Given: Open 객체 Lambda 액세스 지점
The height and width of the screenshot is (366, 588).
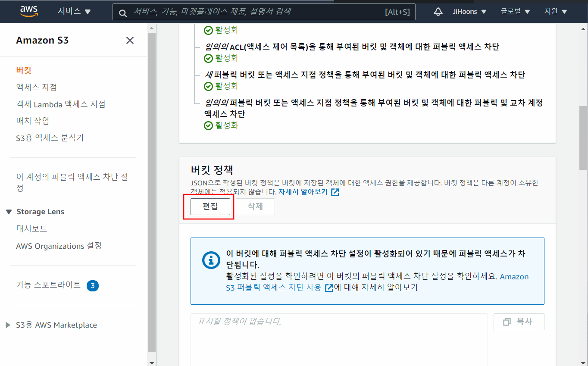Looking at the screenshot, I should pyautogui.click(x=61, y=104).
